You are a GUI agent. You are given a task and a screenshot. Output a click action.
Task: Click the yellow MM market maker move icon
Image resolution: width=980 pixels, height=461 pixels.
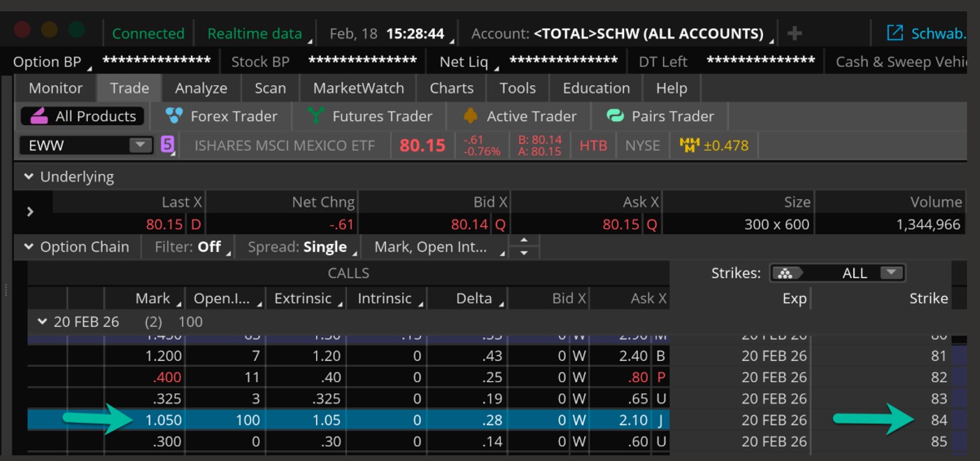pyautogui.click(x=690, y=146)
